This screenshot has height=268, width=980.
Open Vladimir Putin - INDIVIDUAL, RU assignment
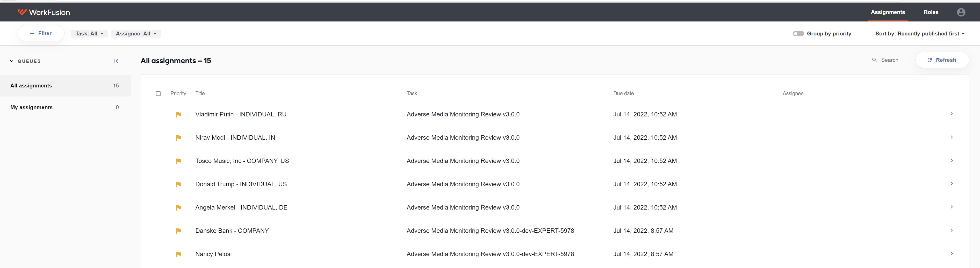pos(241,114)
